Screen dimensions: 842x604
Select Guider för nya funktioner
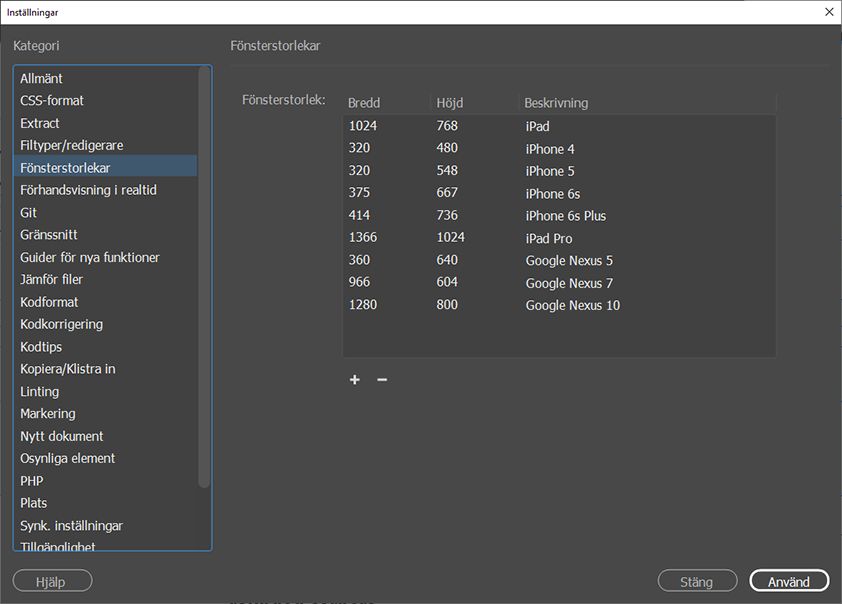[105, 257]
